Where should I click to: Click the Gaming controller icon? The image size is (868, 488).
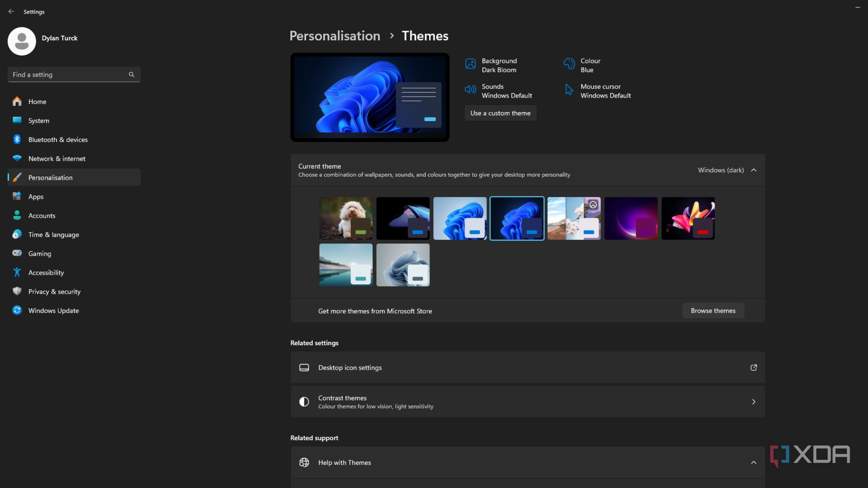point(17,253)
